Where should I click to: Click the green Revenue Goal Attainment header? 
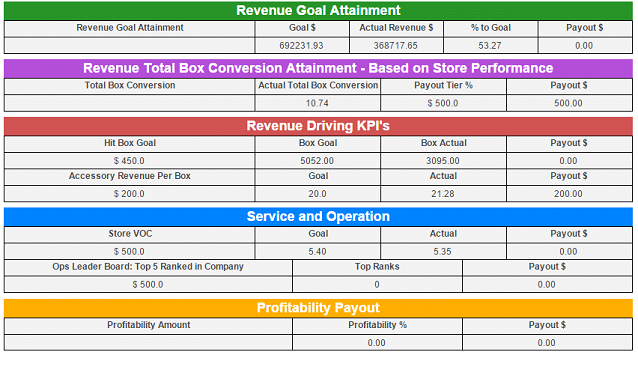click(318, 11)
